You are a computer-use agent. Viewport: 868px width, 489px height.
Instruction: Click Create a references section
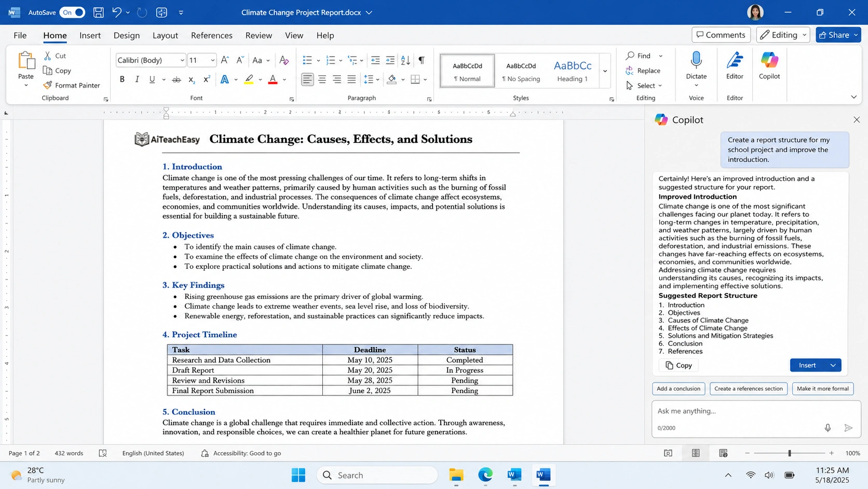749,389
